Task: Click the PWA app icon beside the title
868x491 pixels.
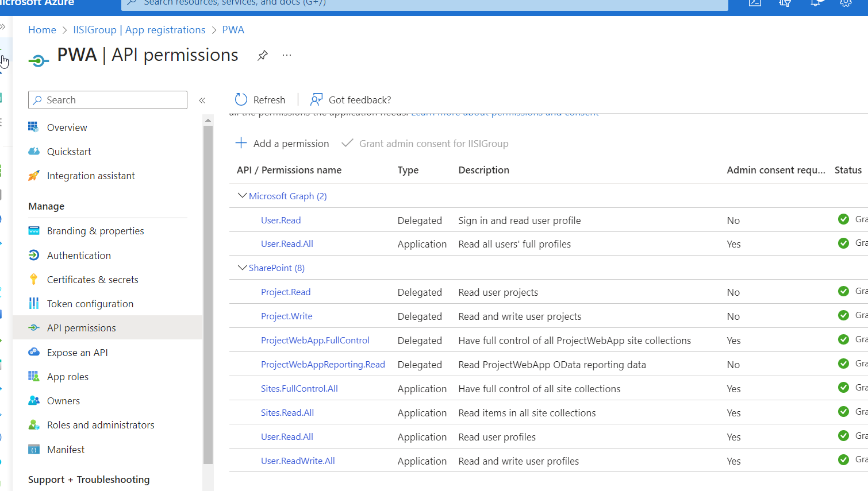Action: pyautogui.click(x=38, y=60)
